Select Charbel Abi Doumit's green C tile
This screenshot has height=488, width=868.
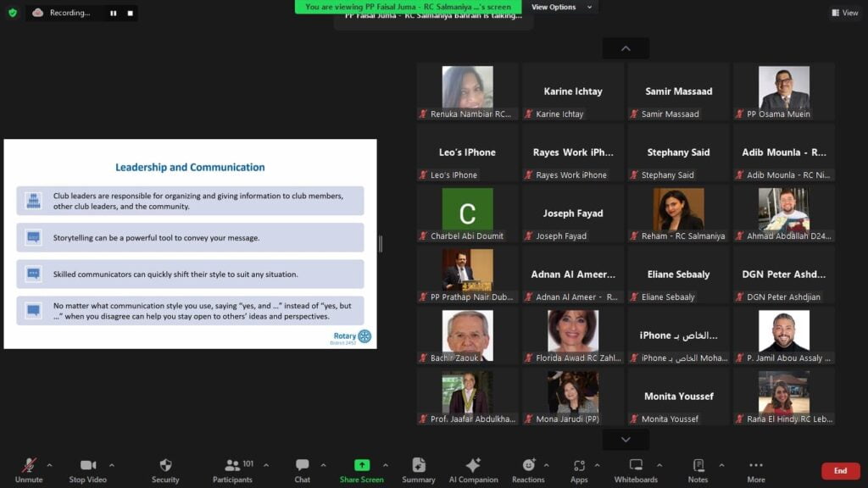coord(468,213)
